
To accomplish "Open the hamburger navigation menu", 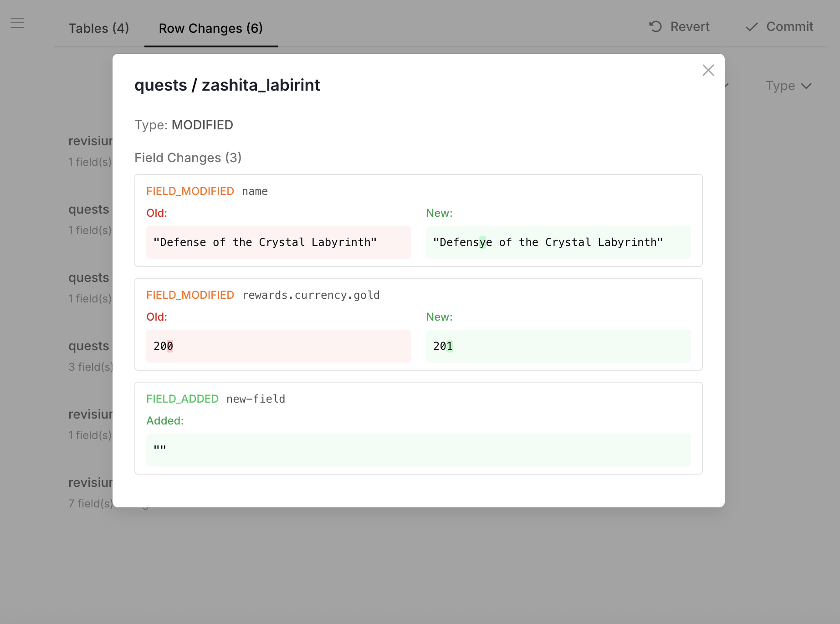I will click(x=17, y=23).
